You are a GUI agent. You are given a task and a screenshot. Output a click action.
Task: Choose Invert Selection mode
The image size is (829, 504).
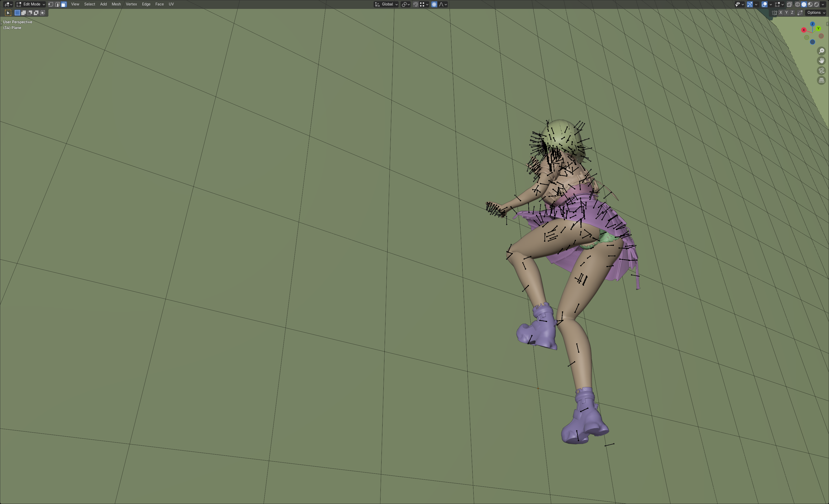pyautogui.click(x=36, y=13)
